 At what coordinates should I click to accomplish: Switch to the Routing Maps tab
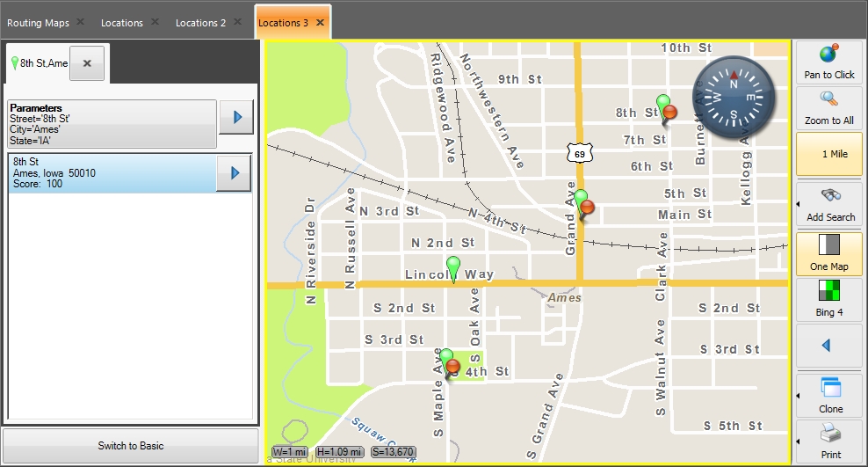[x=38, y=22]
